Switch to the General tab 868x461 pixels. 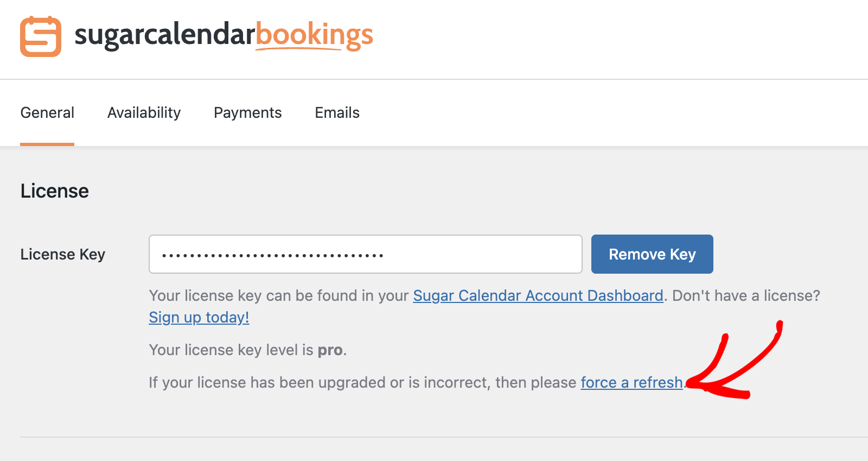point(47,113)
